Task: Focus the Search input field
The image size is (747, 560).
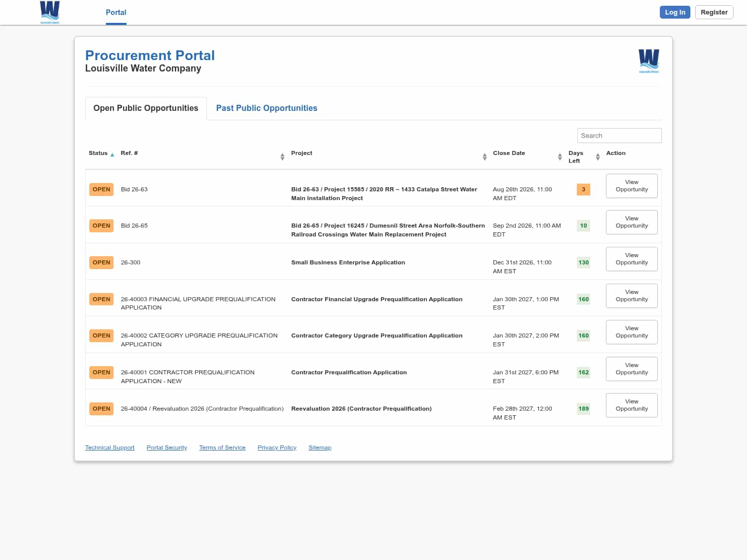Action: pos(619,135)
